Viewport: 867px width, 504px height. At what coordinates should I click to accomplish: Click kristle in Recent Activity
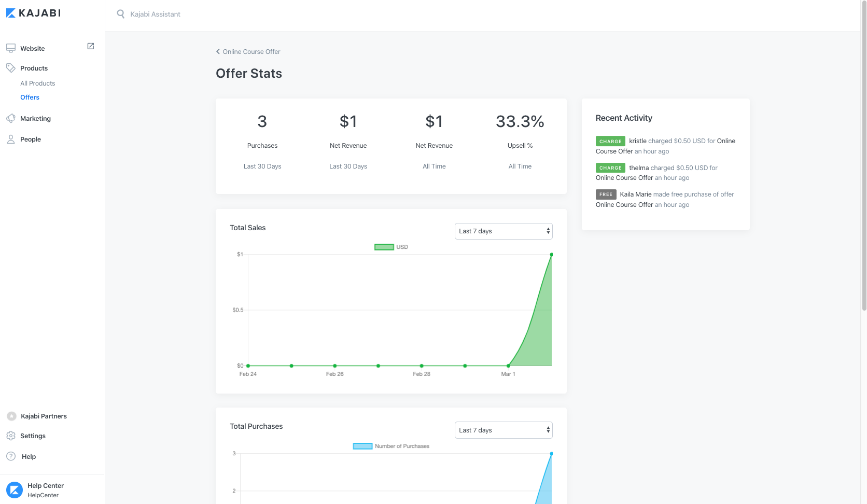(638, 141)
